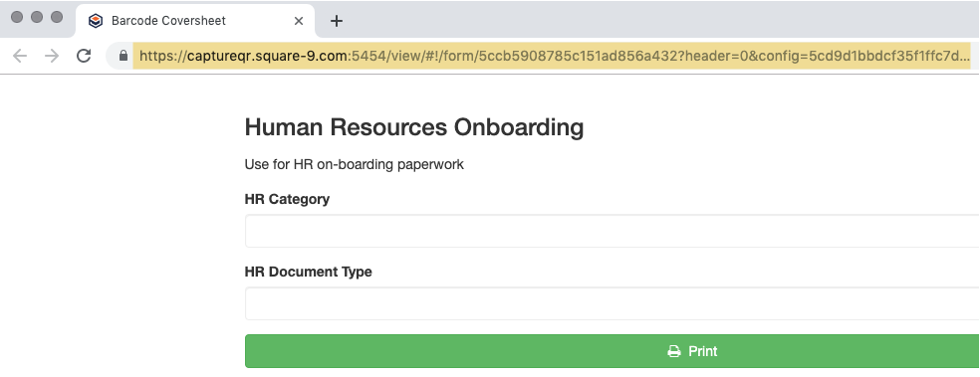Open a new browser tab
The width and height of the screenshot is (980, 377).
pyautogui.click(x=337, y=21)
